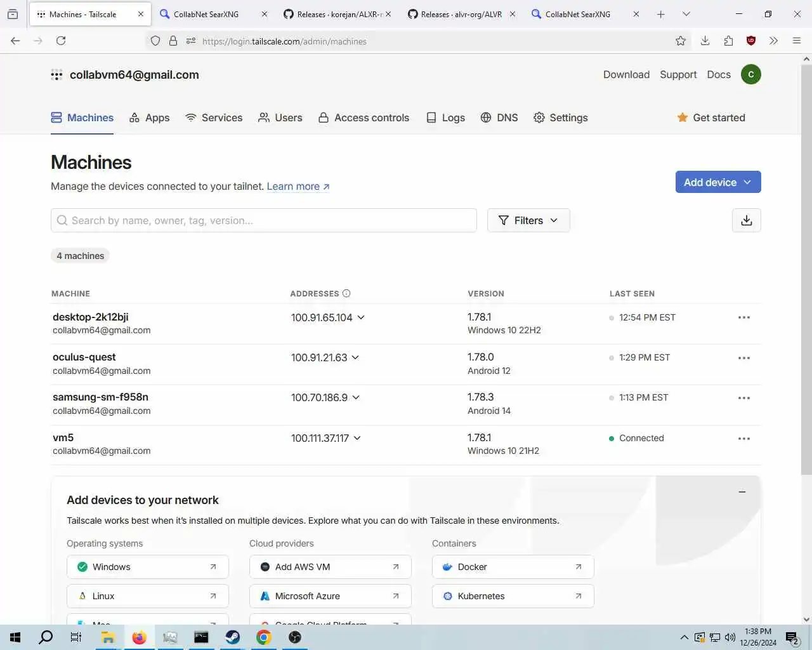
Task: Click the site padlock icon
Action: [x=173, y=41]
